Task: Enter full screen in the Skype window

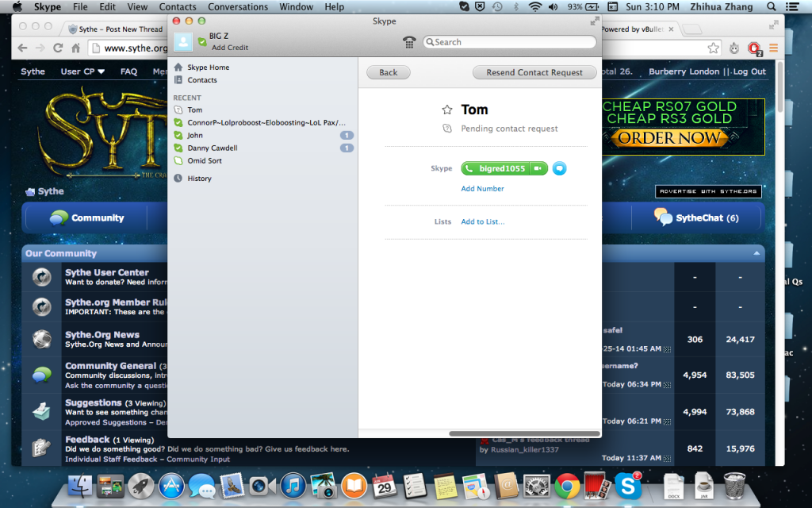Action: 595,21
